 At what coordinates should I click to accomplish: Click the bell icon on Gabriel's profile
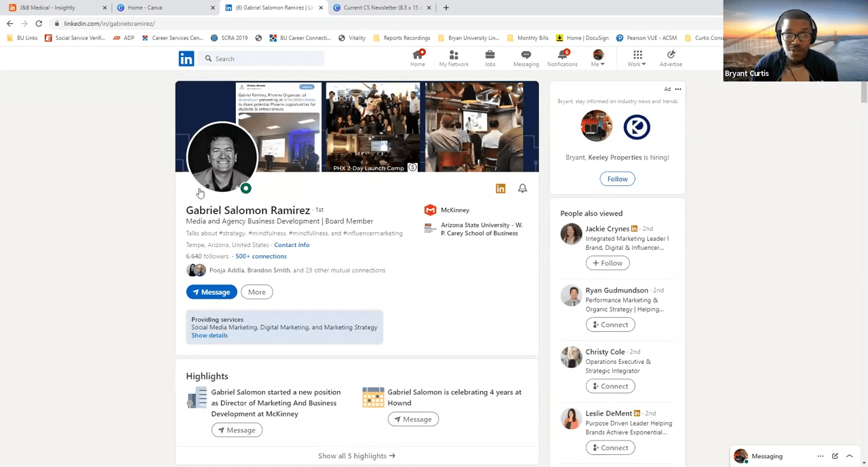522,188
